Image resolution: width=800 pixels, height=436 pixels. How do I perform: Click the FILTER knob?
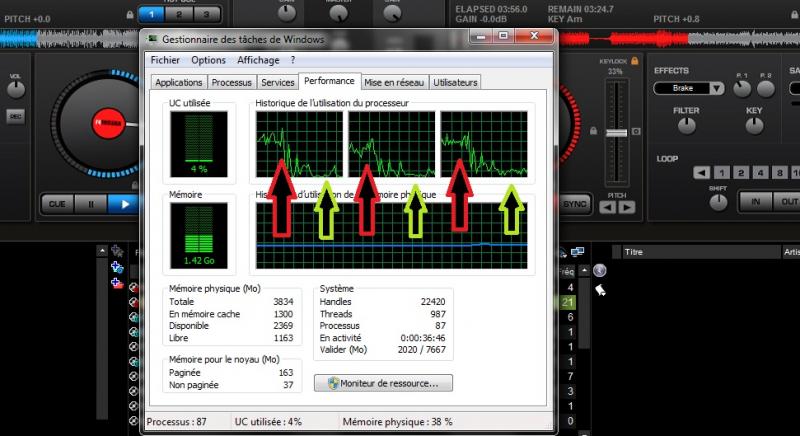686,126
